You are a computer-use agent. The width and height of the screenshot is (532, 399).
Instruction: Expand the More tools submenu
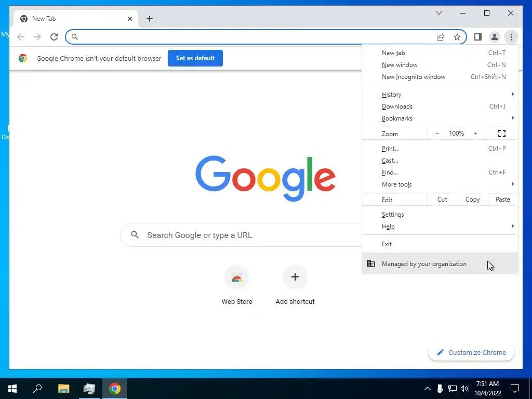440,184
